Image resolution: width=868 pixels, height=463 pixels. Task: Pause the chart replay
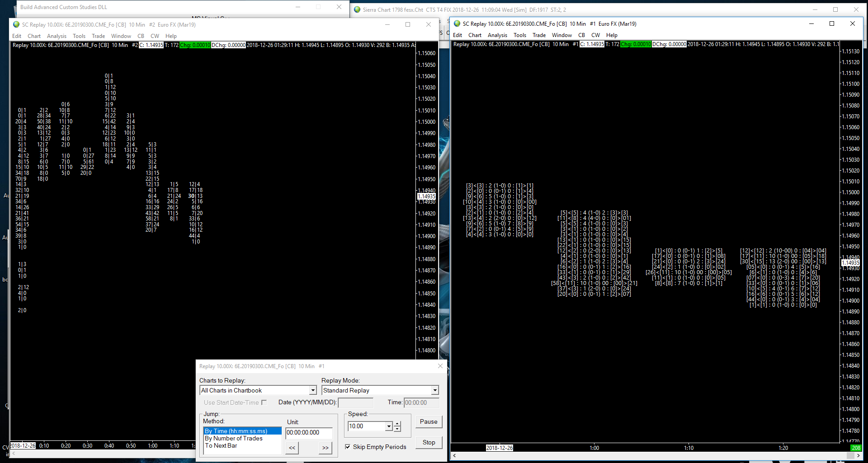coord(429,421)
